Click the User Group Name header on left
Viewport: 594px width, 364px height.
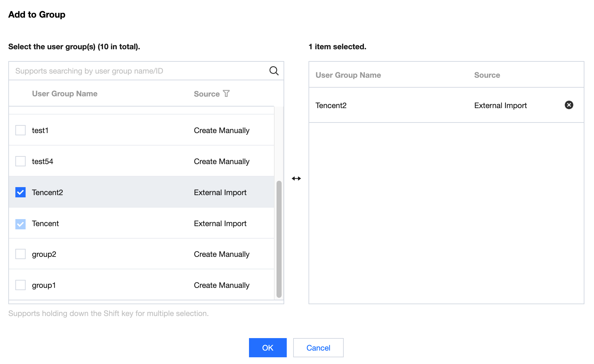point(65,94)
